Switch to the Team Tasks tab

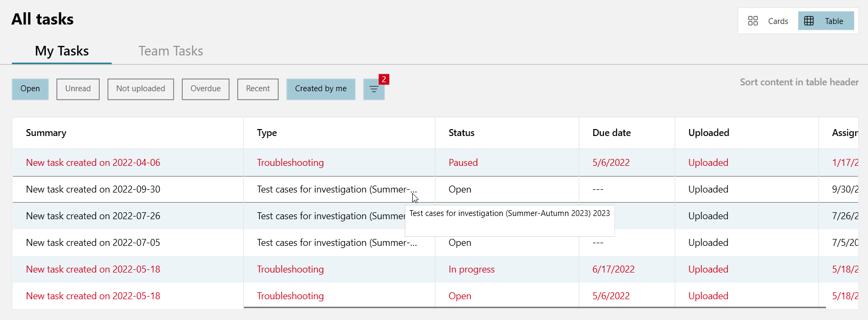[x=170, y=51]
